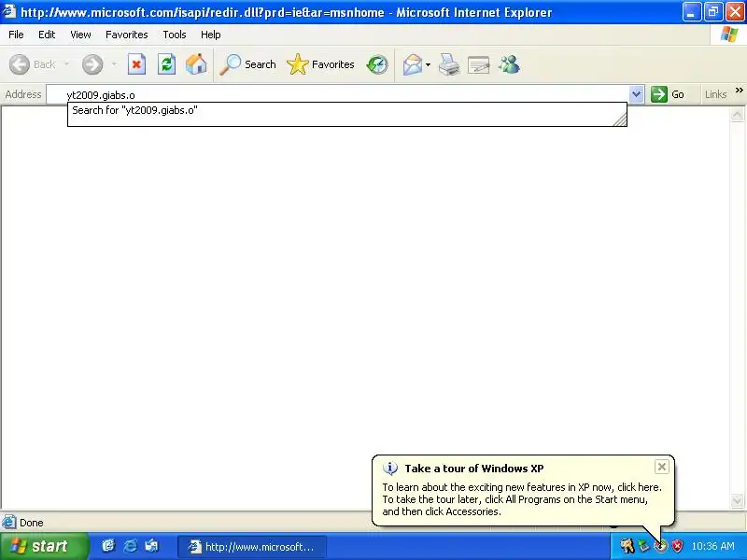Open the View menu
Screen dimensions: 747x560
coord(80,35)
